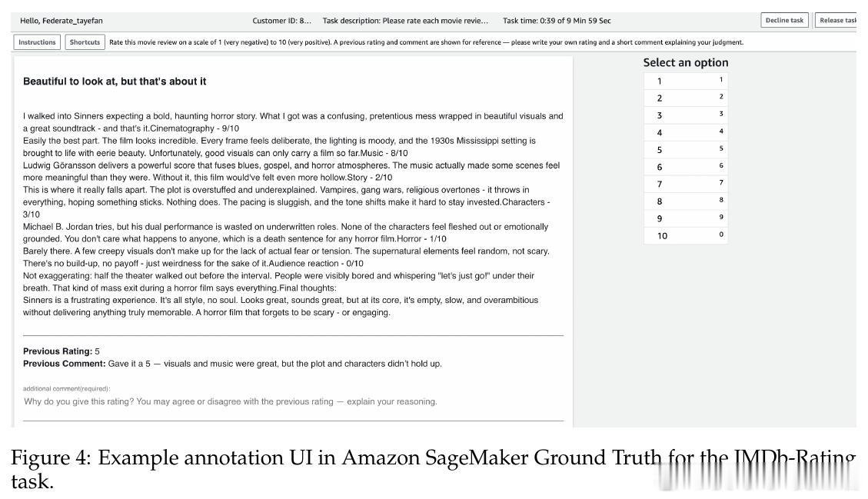
Task: Click the additional comment input field
Action: pos(293,401)
